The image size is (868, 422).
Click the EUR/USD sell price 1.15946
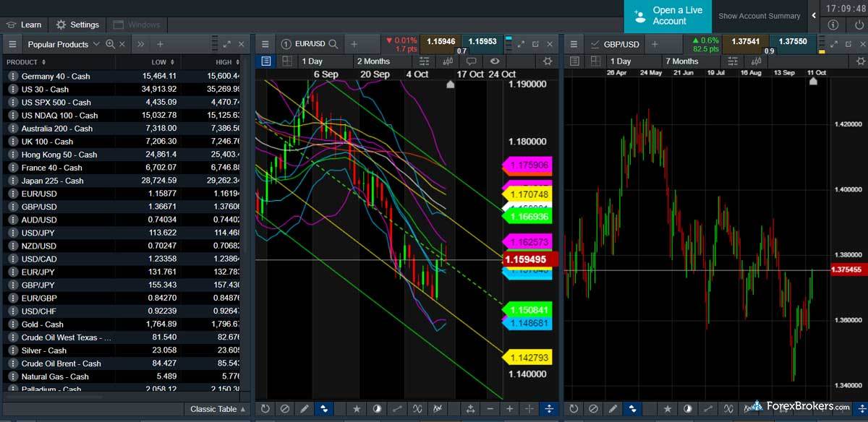pyautogui.click(x=441, y=41)
